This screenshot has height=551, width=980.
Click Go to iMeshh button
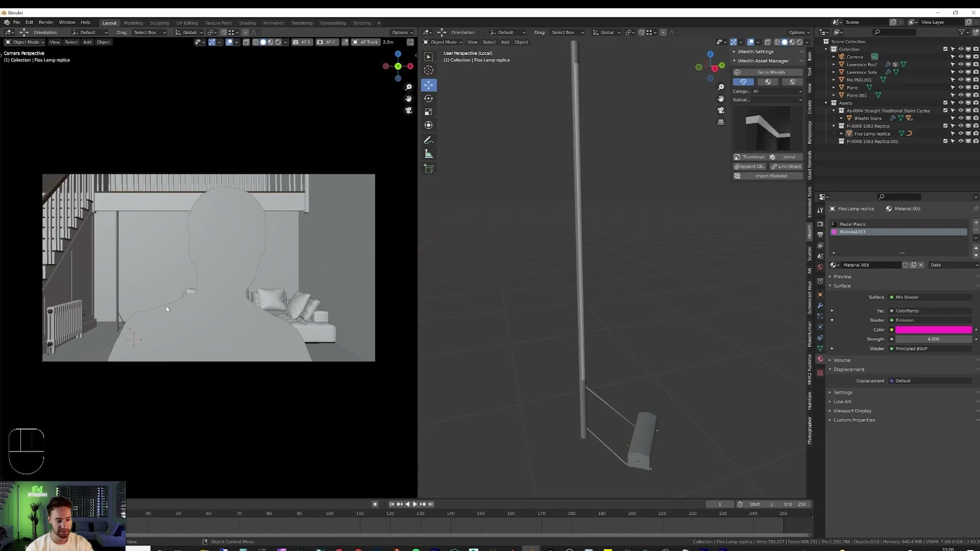[768, 72]
